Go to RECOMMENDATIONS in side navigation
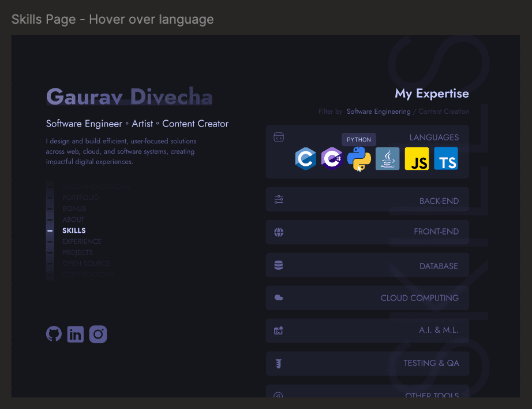 coord(96,187)
